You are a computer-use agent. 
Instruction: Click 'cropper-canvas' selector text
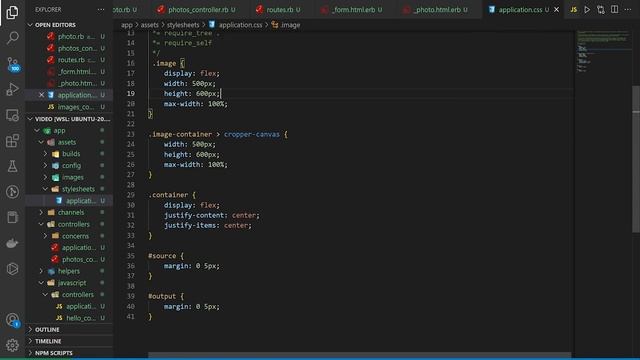coord(251,134)
